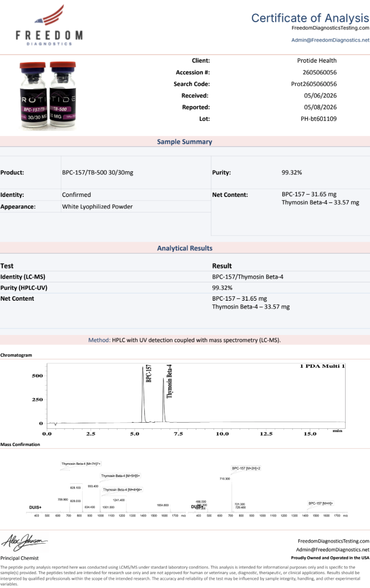Click the product vial photo thumbnail
The image size is (370, 588).
[48, 95]
